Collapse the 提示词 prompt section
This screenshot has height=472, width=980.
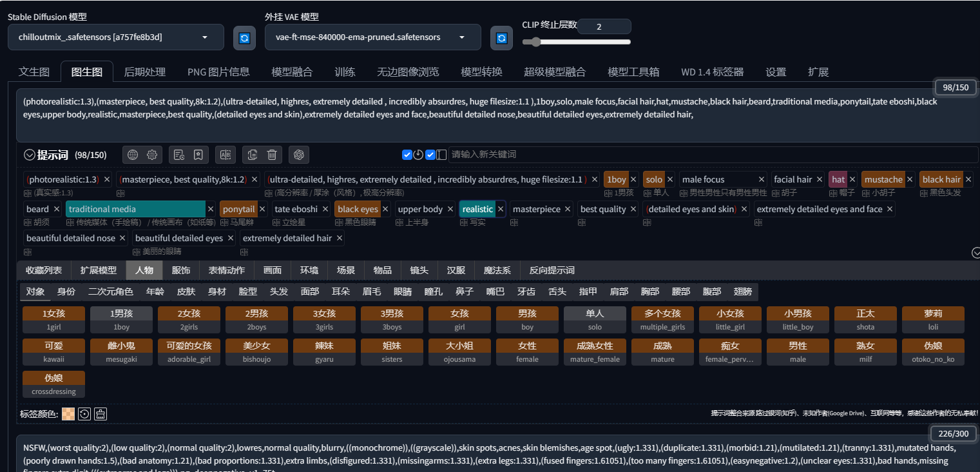[x=29, y=155]
